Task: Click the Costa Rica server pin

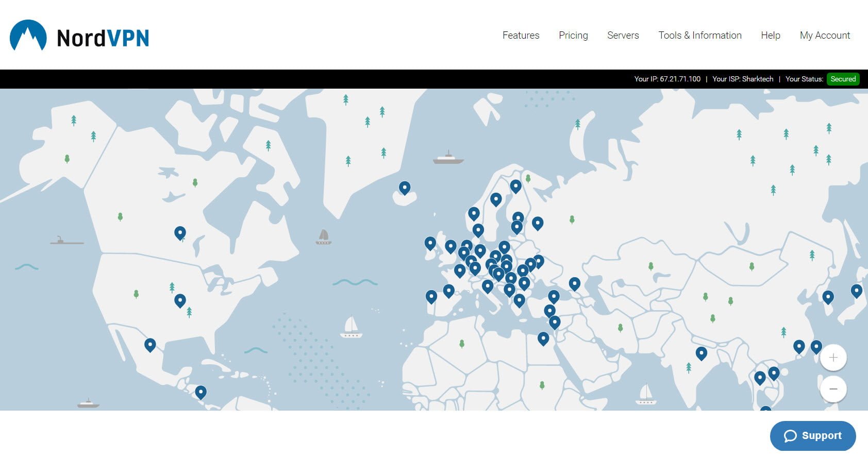Action: pos(201,392)
